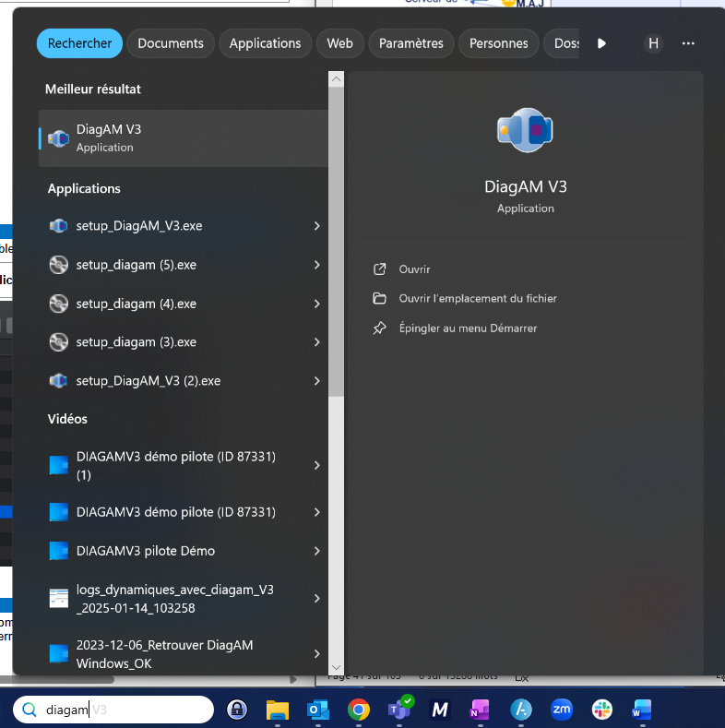725x728 pixels.
Task: Switch to the Documents filter tab
Action: point(171,43)
